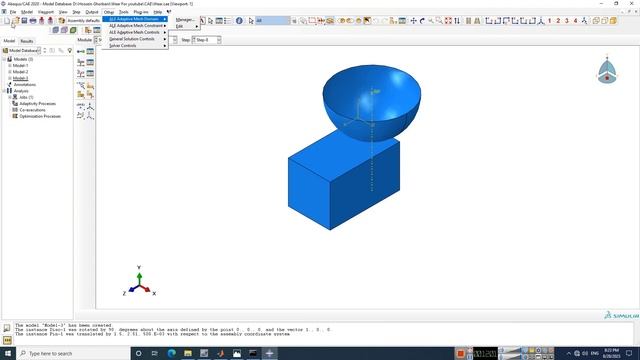Open the Output menu
This screenshot has width=640, height=360.
(92, 12)
